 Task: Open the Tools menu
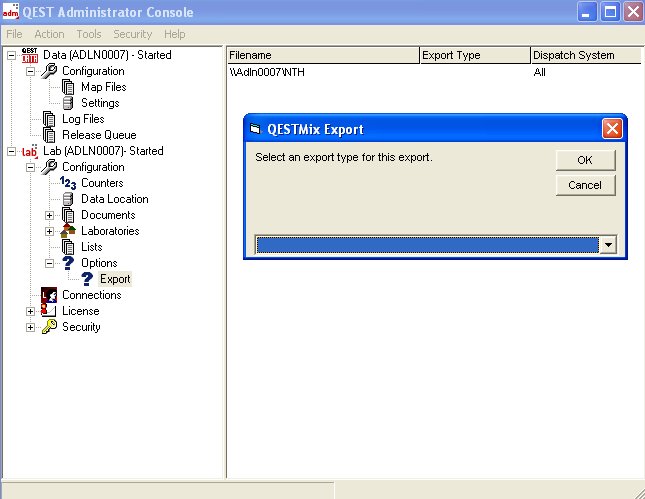pos(89,34)
